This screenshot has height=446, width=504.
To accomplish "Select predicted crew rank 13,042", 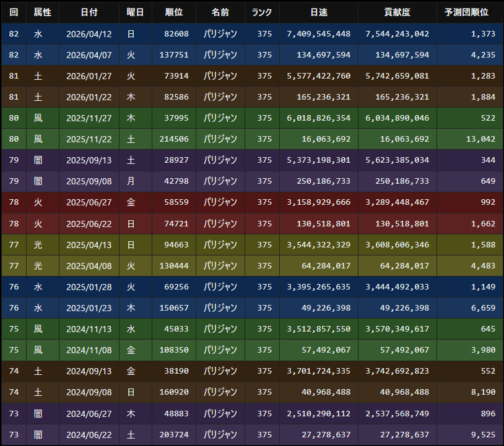I will 480,139.
